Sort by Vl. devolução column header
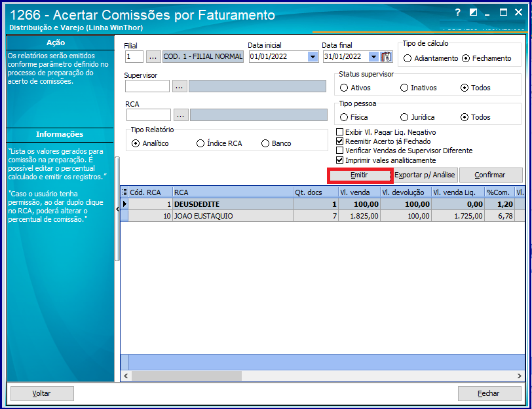532x409 pixels. click(406, 192)
